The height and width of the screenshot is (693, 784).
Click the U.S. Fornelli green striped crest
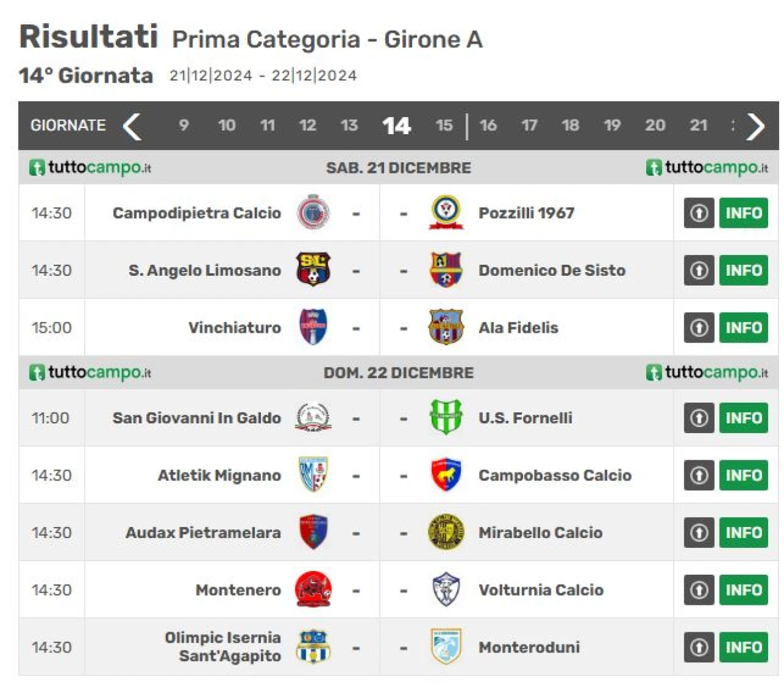click(445, 417)
